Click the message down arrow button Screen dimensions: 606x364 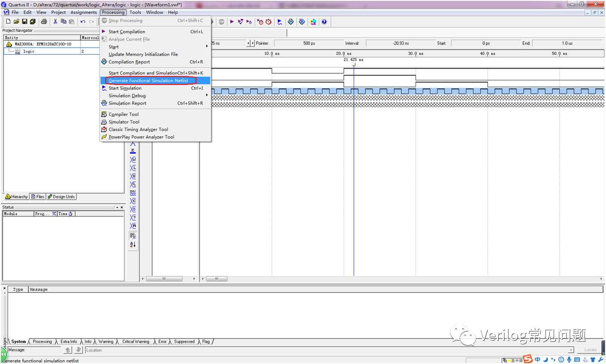[78, 350]
